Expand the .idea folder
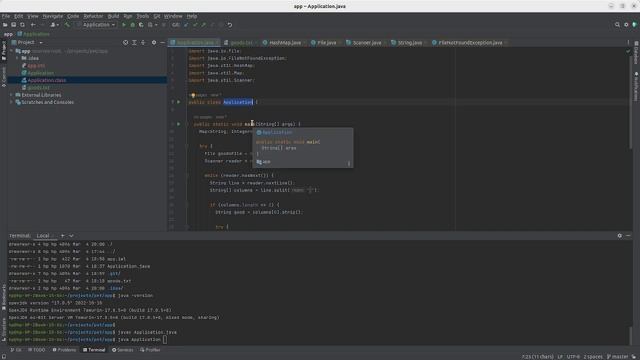 coord(18,58)
